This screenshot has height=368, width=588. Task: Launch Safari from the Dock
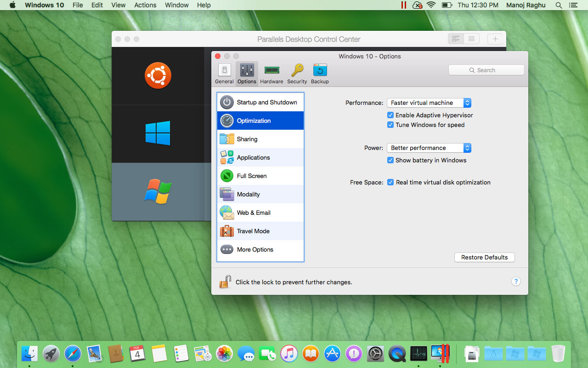[x=73, y=353]
